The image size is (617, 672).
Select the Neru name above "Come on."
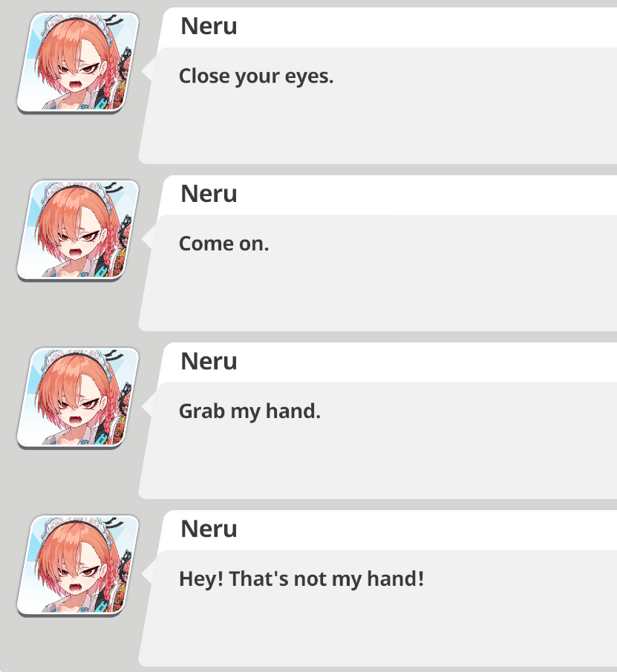[209, 194]
